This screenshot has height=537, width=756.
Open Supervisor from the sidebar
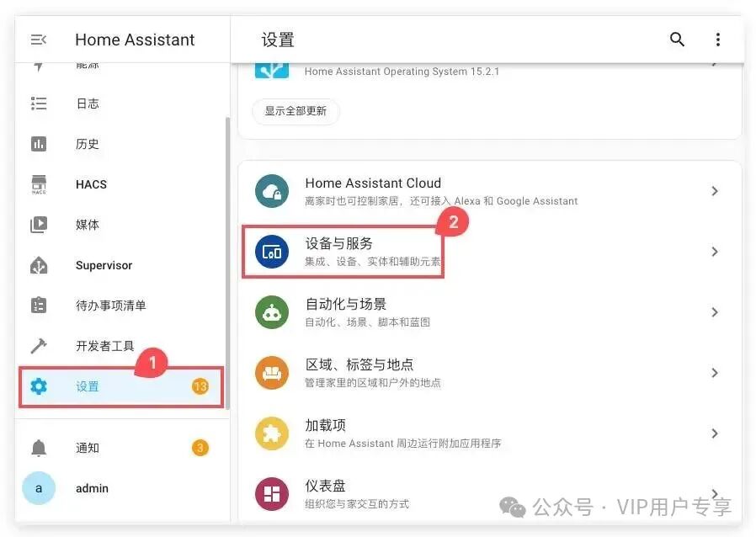(120, 265)
